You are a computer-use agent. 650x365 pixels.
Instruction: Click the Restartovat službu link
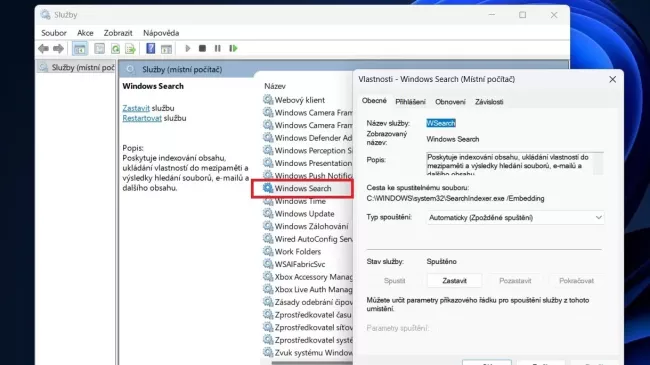tap(142, 118)
